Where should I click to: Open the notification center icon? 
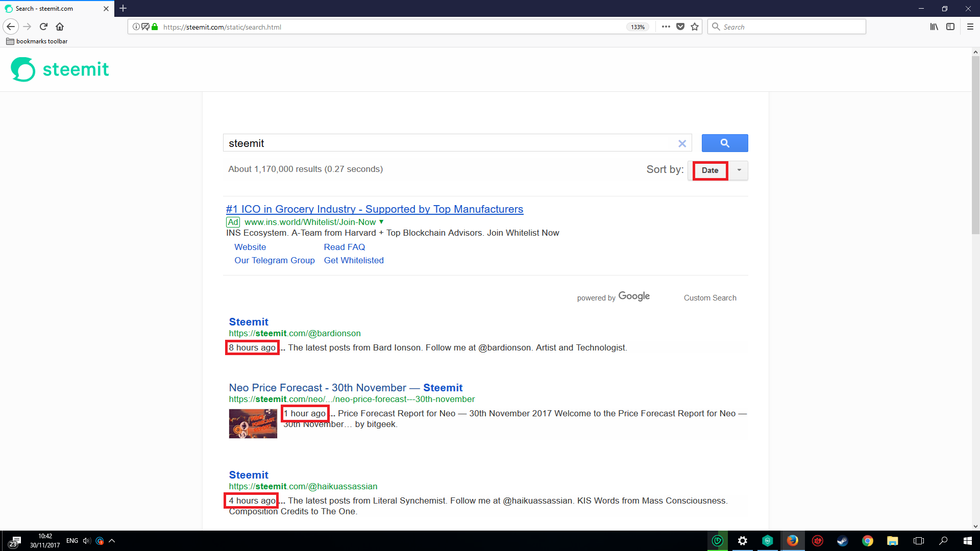pyautogui.click(x=14, y=541)
